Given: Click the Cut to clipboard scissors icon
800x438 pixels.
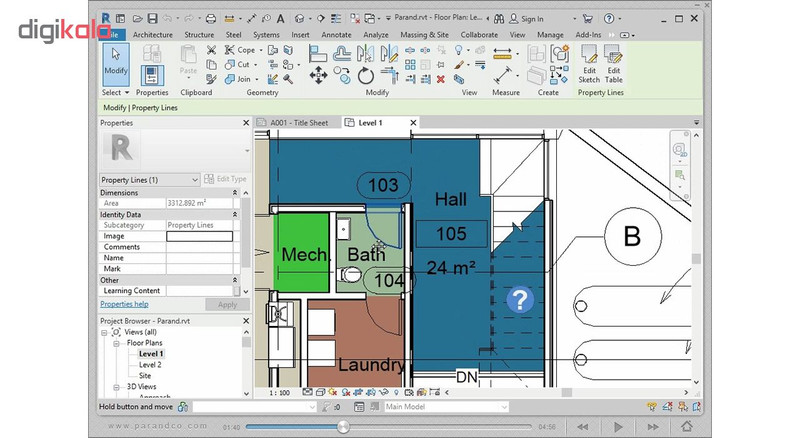Looking at the screenshot, I should 211,50.
